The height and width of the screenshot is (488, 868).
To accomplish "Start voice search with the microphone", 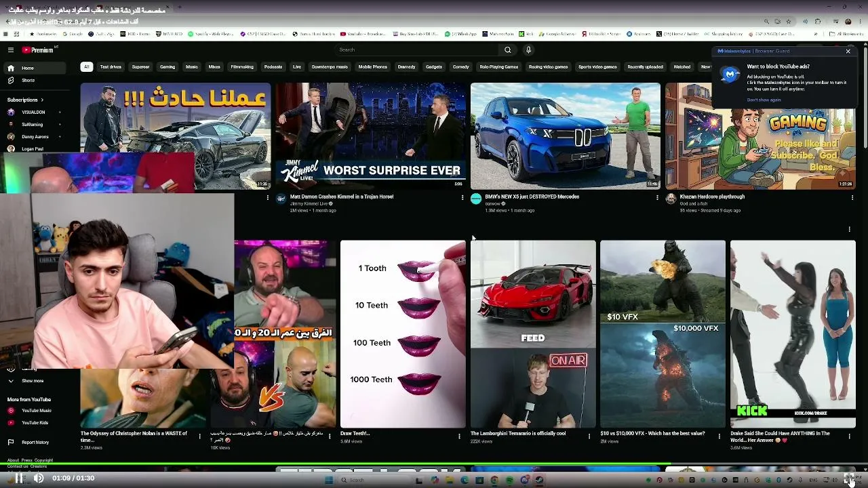I will click(x=528, y=49).
